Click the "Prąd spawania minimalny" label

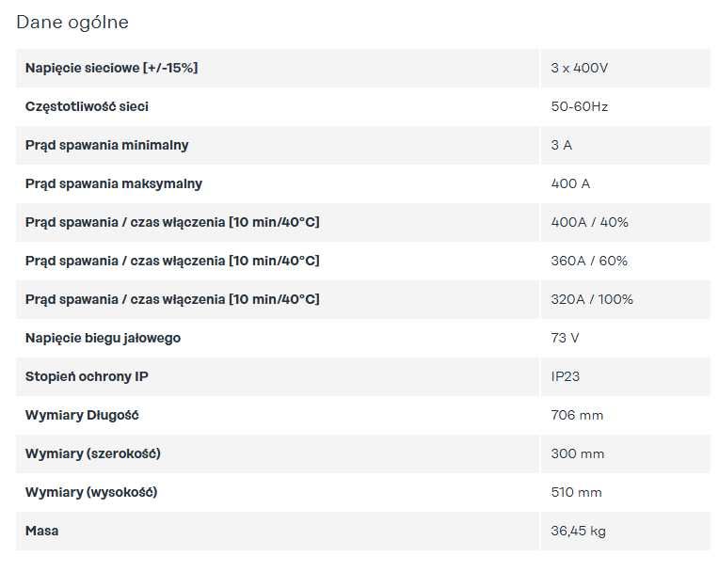[106, 145]
